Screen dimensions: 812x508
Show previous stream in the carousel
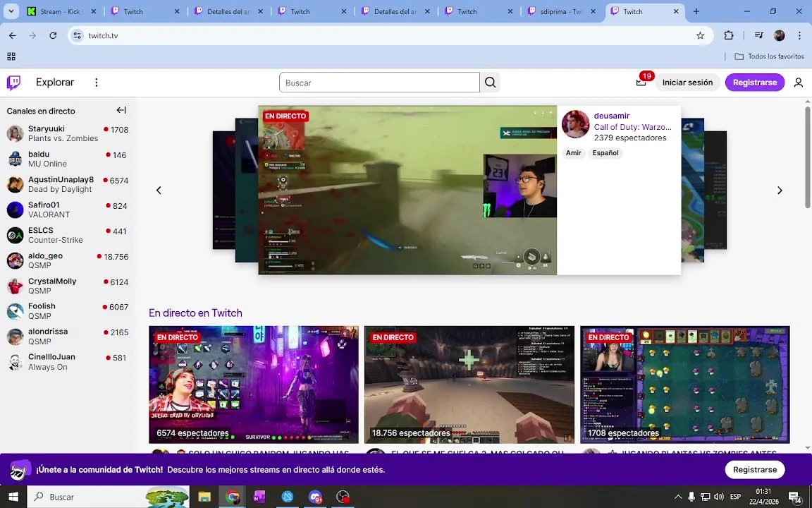point(159,190)
